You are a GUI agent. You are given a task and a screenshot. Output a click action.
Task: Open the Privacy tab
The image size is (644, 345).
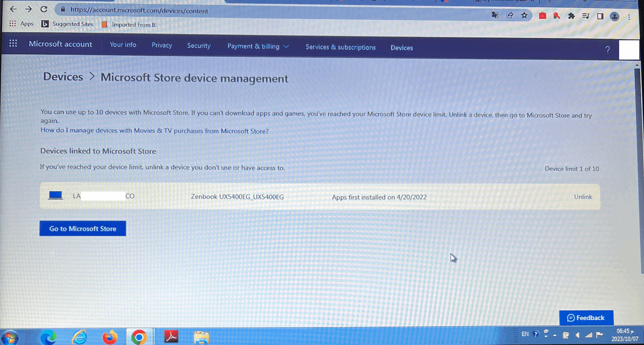pos(162,45)
